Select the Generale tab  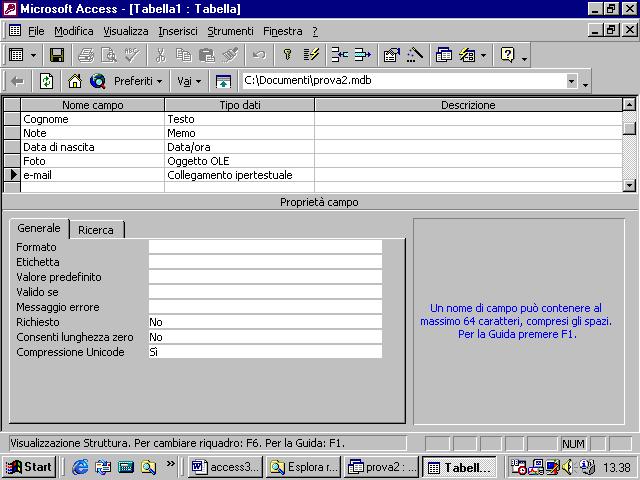[39, 228]
